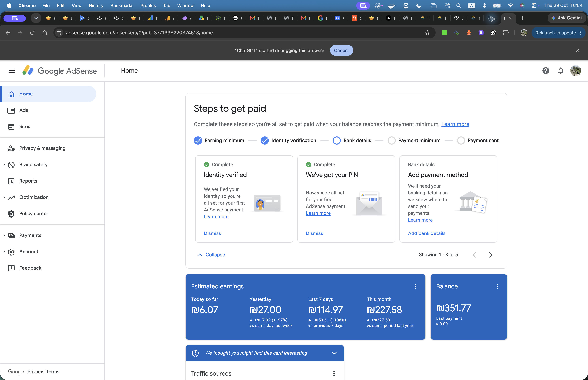Expand the Optimization submenu

coord(4,197)
